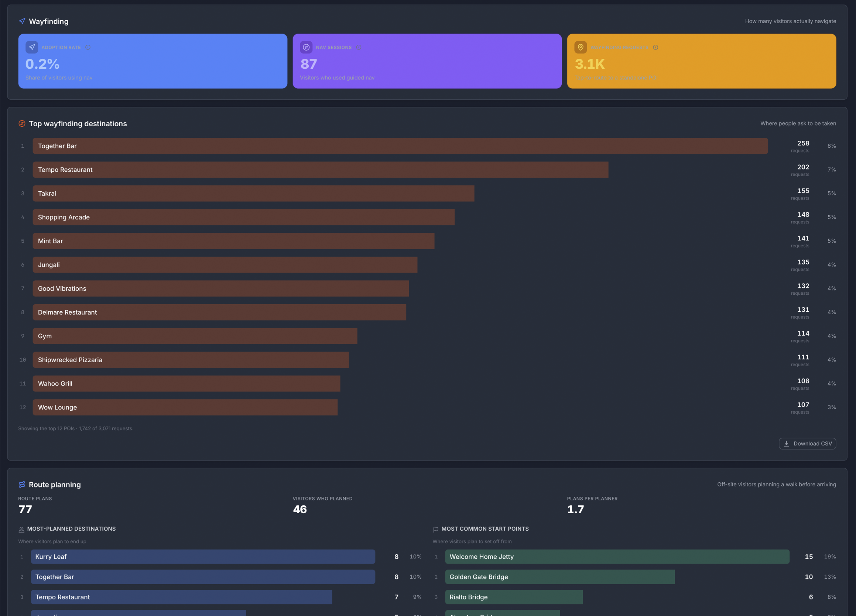Click the Wayfinding section arrow icon
This screenshot has width=856, height=616.
coord(22,21)
